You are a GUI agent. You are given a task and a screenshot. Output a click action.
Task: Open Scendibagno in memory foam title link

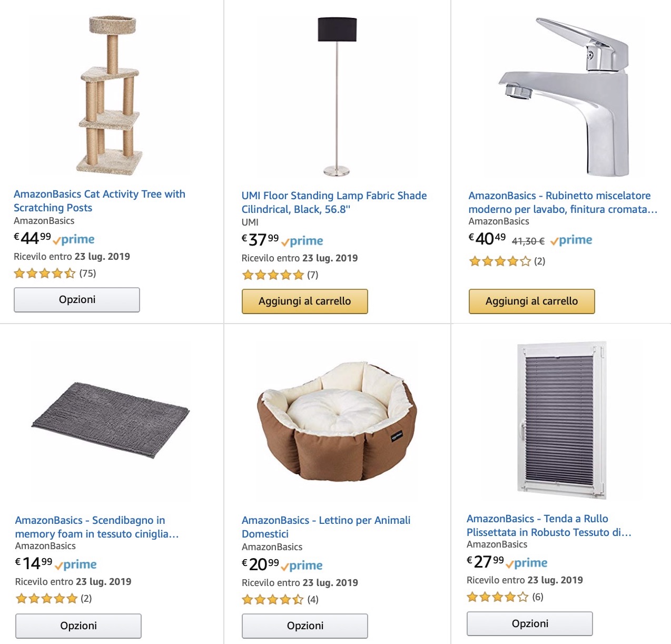point(96,527)
